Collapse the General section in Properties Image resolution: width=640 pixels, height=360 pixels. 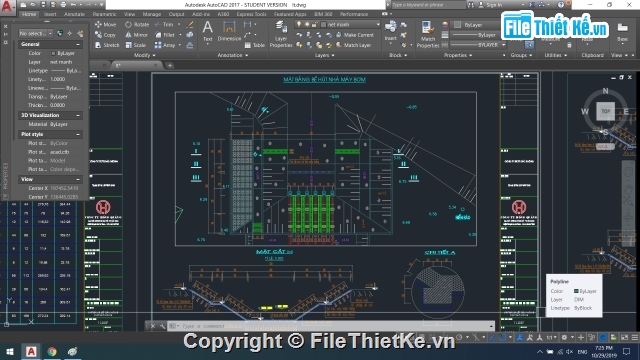(78, 44)
